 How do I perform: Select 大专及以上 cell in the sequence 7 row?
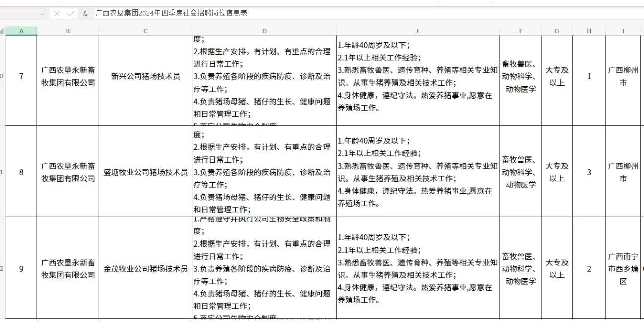[557, 80]
